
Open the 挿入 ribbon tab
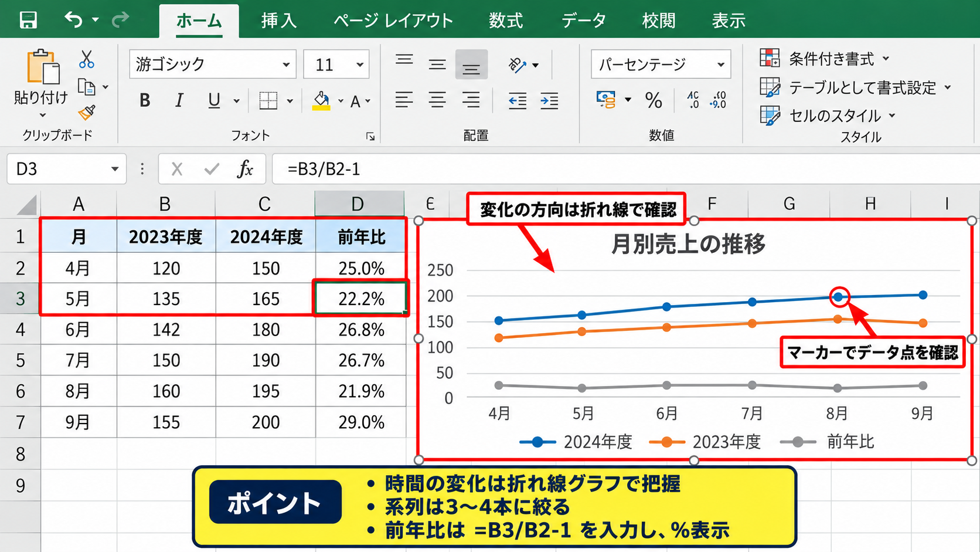[279, 21]
